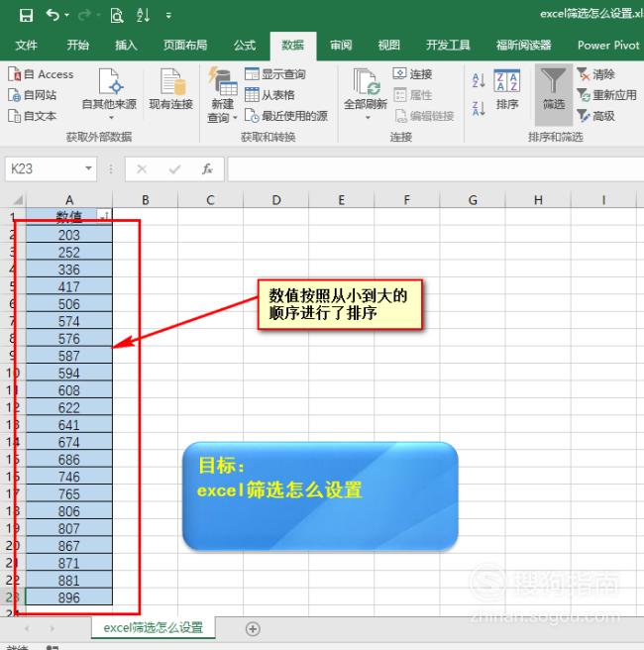Click 编辑链接 in connections group
The image size is (644, 650).
[x=423, y=116]
